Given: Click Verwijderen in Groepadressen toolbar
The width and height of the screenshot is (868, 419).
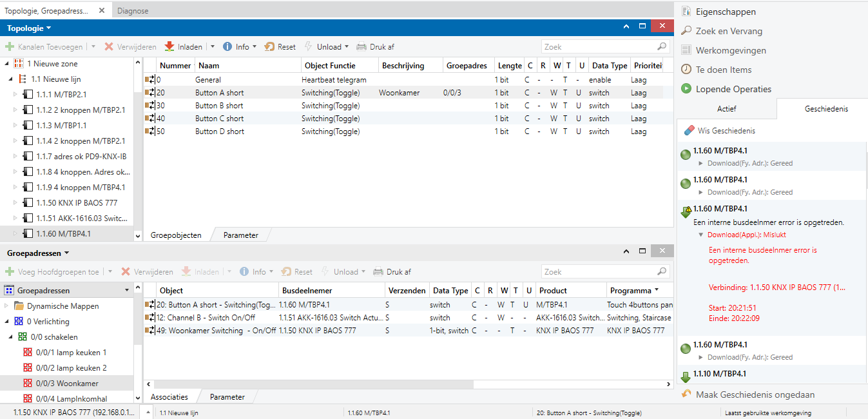Looking at the screenshot, I should click(x=148, y=272).
